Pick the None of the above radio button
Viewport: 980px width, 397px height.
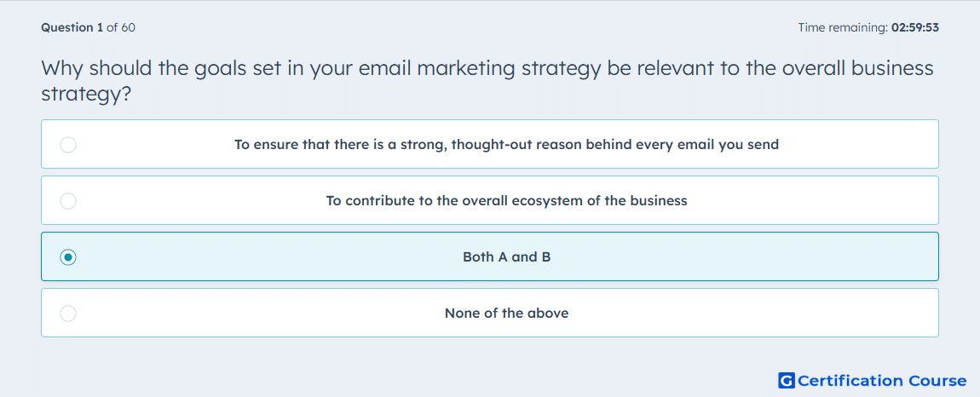pos(68,314)
